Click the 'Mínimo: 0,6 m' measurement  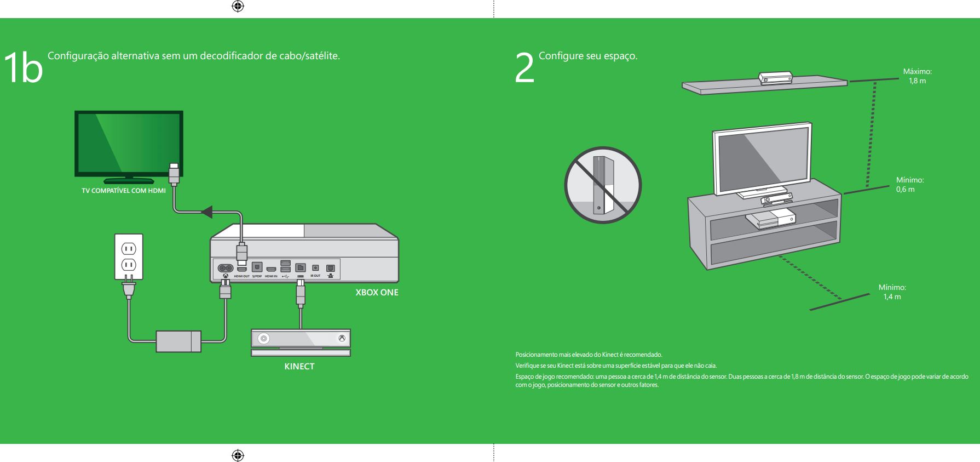point(910,185)
